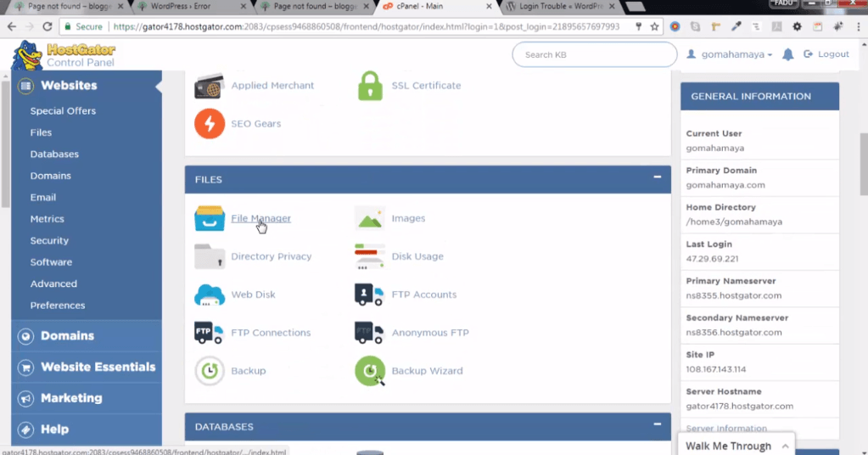This screenshot has height=455, width=868.
Task: Click the Web Disk cloud icon
Action: coord(210,295)
